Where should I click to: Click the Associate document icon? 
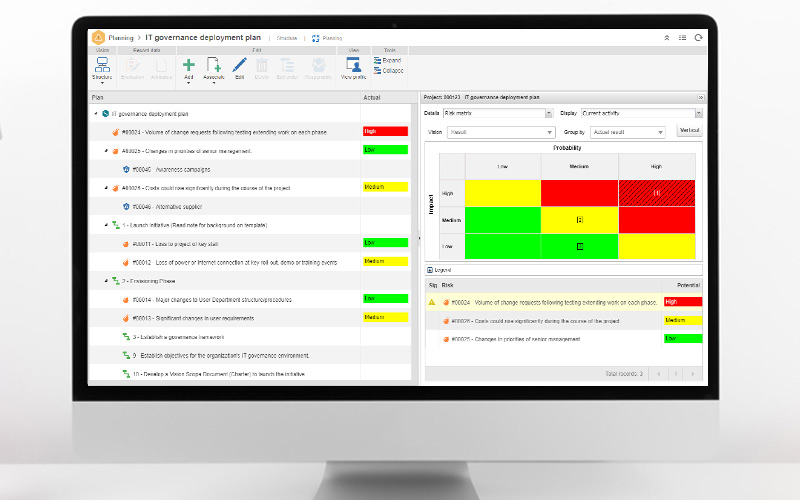[x=213, y=66]
